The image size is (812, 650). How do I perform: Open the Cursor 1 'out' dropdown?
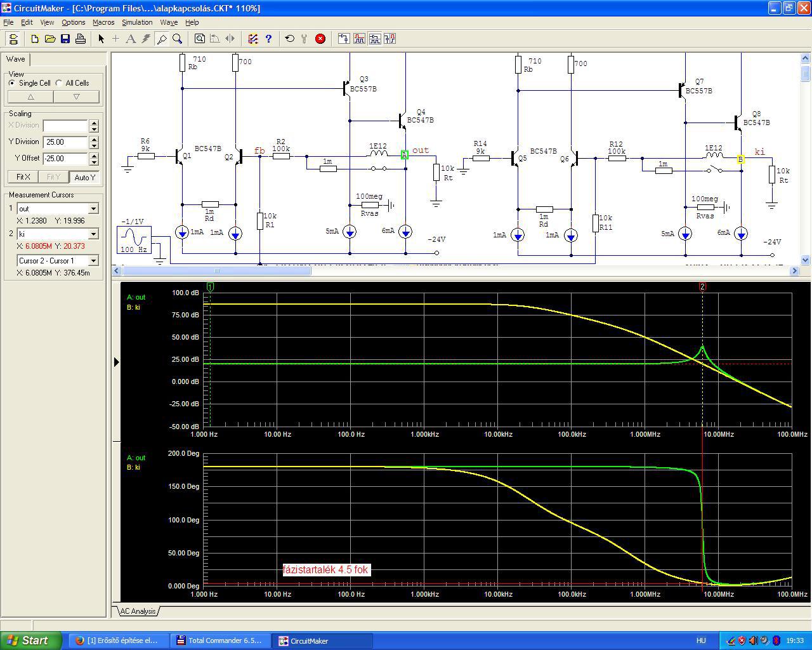[x=93, y=209]
